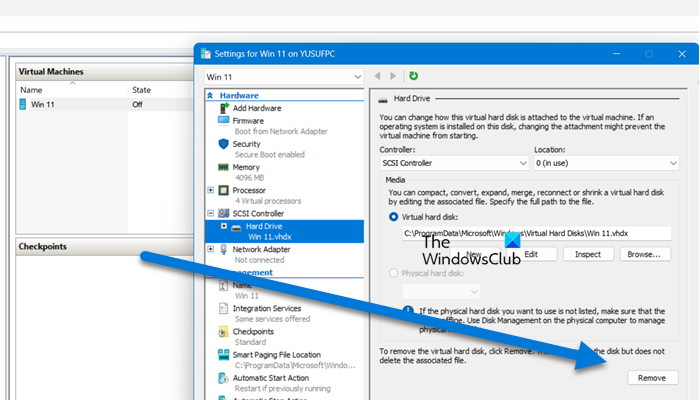Image resolution: width=700 pixels, height=400 pixels.
Task: Sort by Name column header
Action: 72,90
